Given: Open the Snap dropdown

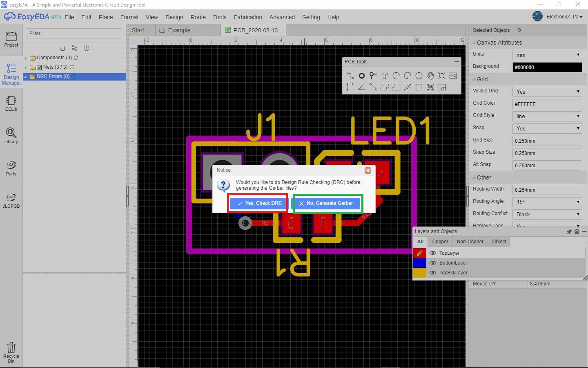Looking at the screenshot, I should pos(547,128).
